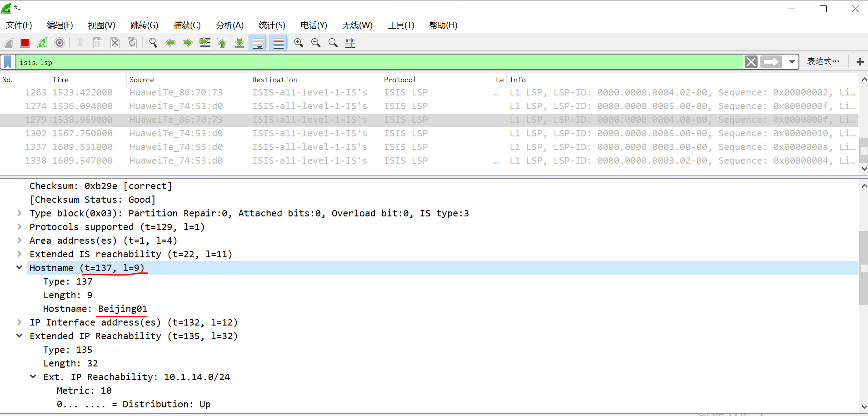
Task: Zoom out the main window text
Action: tap(316, 43)
